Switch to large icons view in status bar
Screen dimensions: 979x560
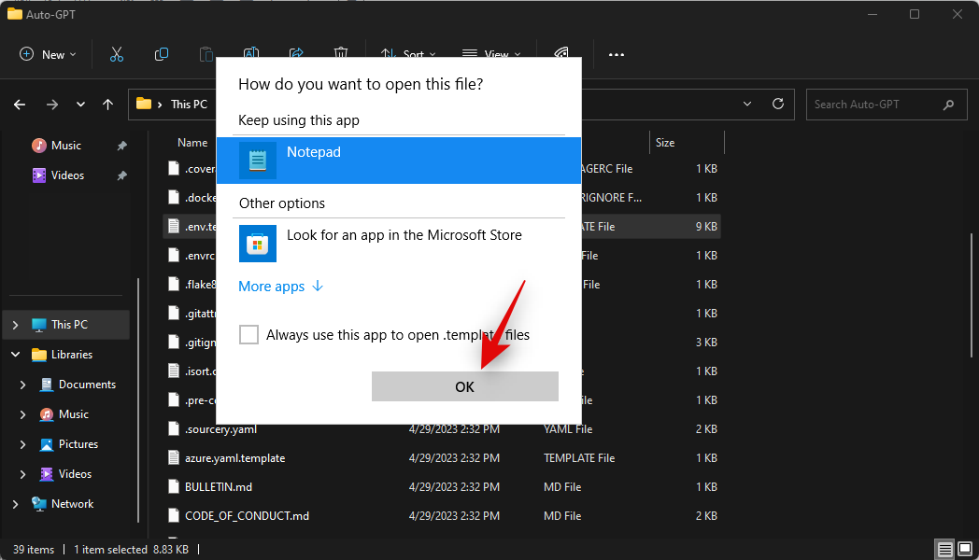(x=965, y=549)
